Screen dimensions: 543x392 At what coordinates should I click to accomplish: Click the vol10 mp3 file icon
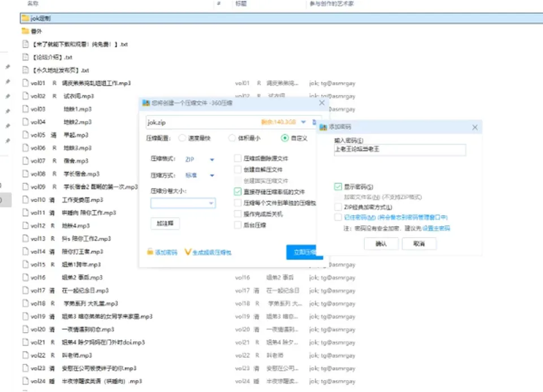(25, 200)
